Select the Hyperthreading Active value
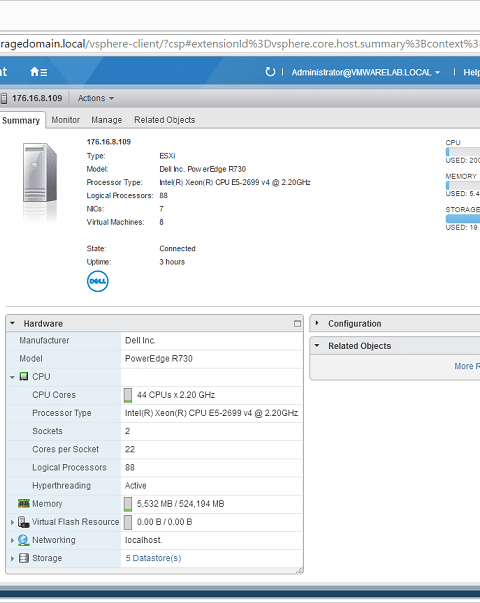 click(x=135, y=486)
